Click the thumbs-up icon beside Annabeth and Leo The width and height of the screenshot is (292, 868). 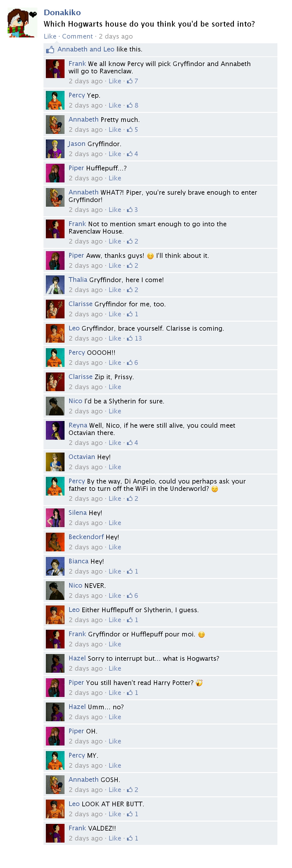(50, 50)
